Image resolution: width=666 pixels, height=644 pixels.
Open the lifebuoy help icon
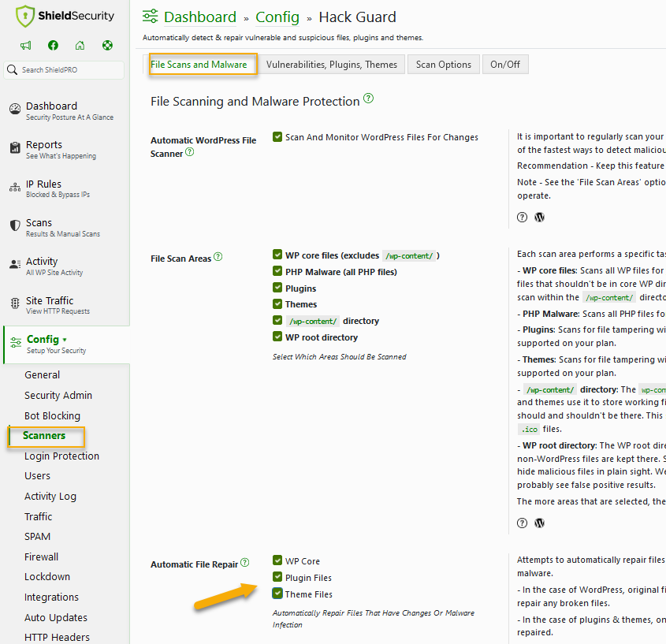click(x=107, y=46)
